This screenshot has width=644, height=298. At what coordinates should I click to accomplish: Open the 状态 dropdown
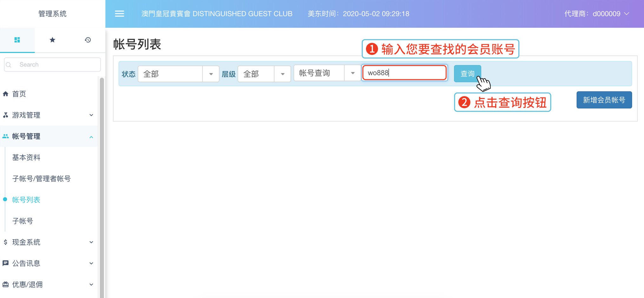(178, 74)
